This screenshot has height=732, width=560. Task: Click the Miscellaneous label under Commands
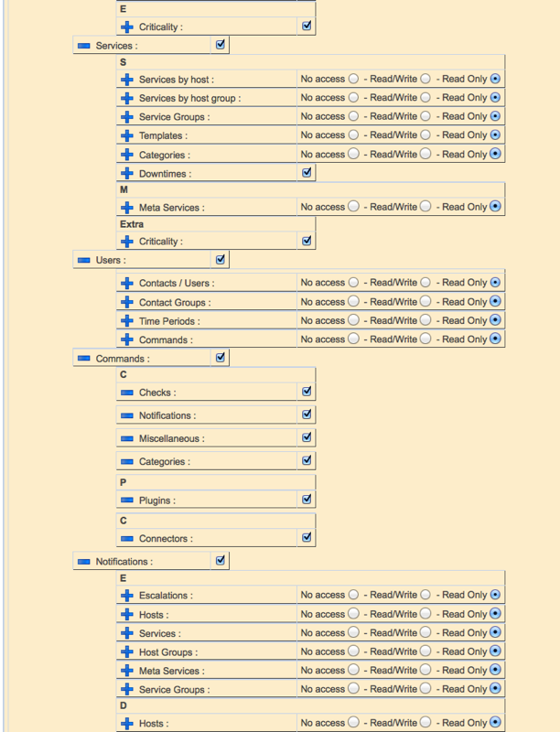(x=171, y=439)
